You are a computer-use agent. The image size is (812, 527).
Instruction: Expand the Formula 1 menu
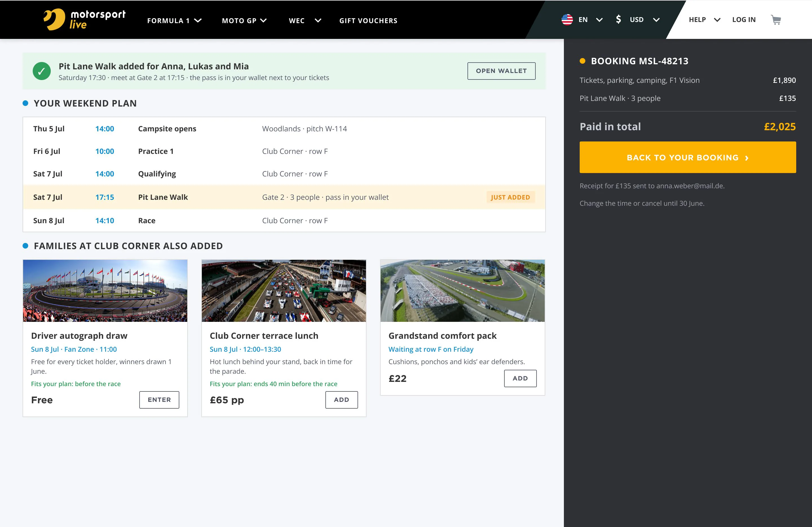coord(174,21)
